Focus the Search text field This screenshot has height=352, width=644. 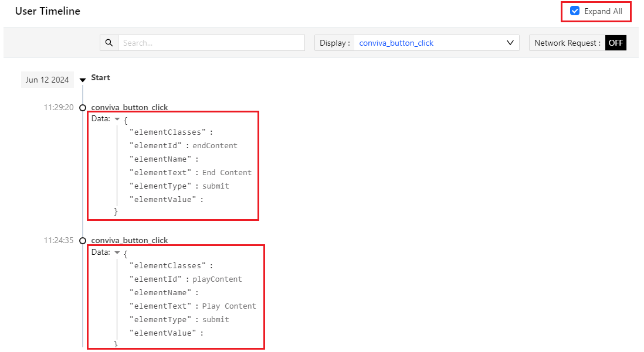[x=211, y=43]
